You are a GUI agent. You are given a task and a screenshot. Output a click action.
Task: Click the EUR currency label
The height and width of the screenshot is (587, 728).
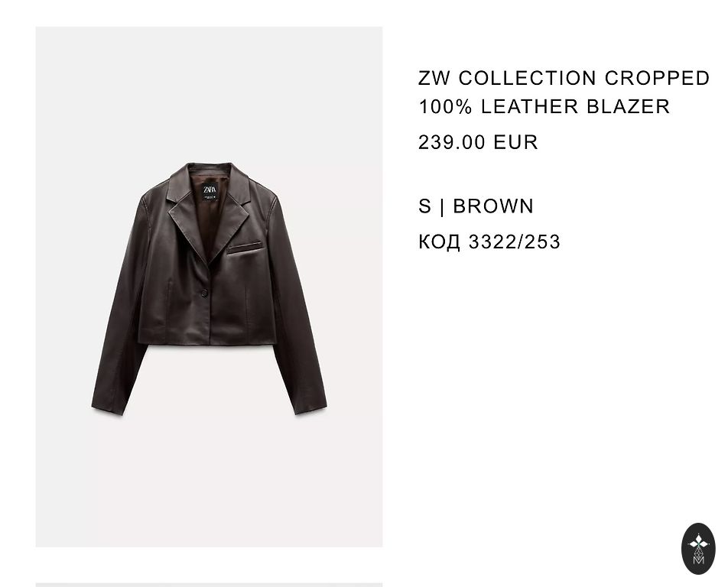[515, 142]
